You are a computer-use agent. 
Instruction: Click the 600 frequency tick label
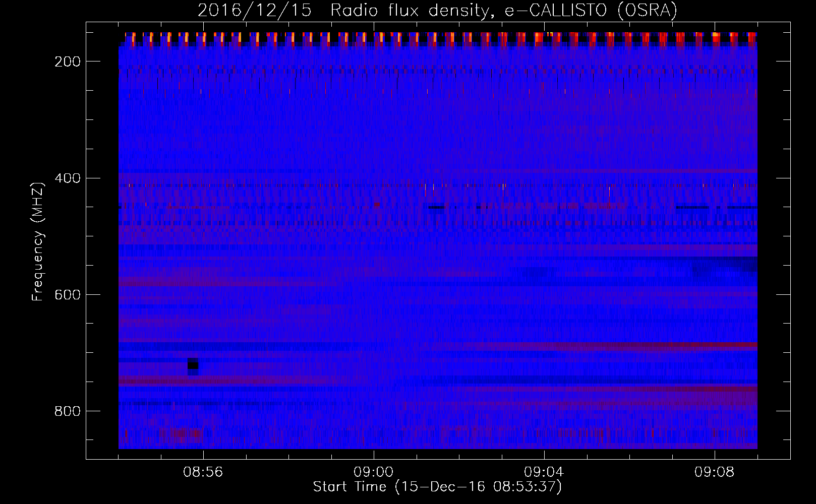point(67,295)
